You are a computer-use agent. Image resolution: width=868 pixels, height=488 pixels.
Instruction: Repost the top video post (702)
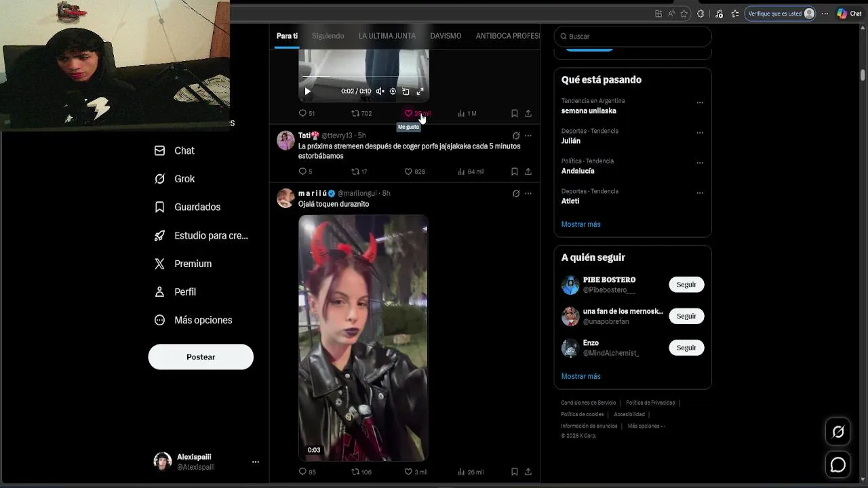(361, 113)
